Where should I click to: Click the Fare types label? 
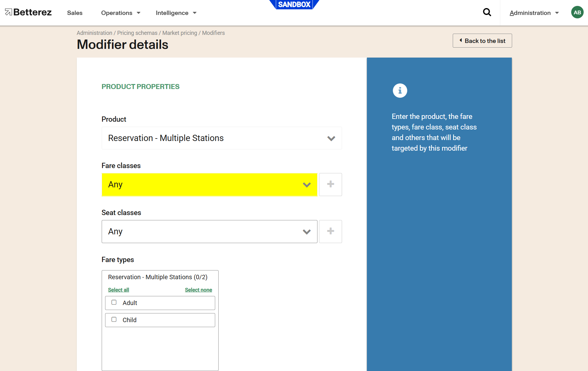pos(118,260)
